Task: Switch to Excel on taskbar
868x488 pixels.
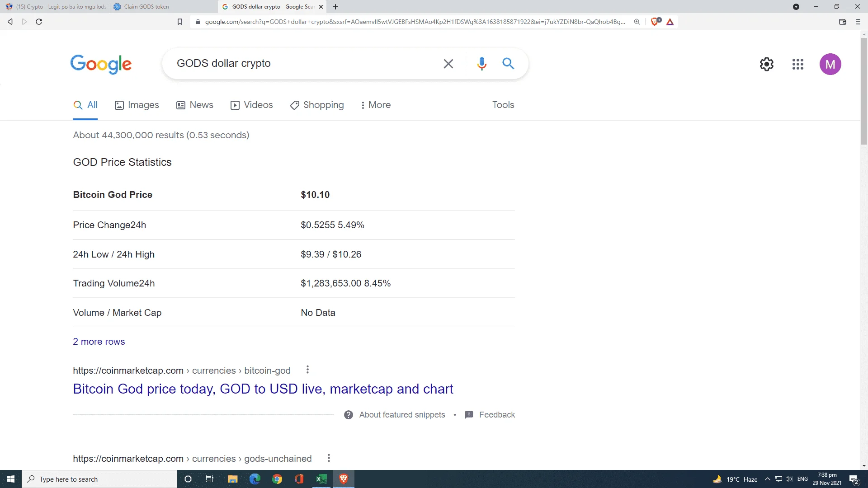Action: (x=321, y=479)
